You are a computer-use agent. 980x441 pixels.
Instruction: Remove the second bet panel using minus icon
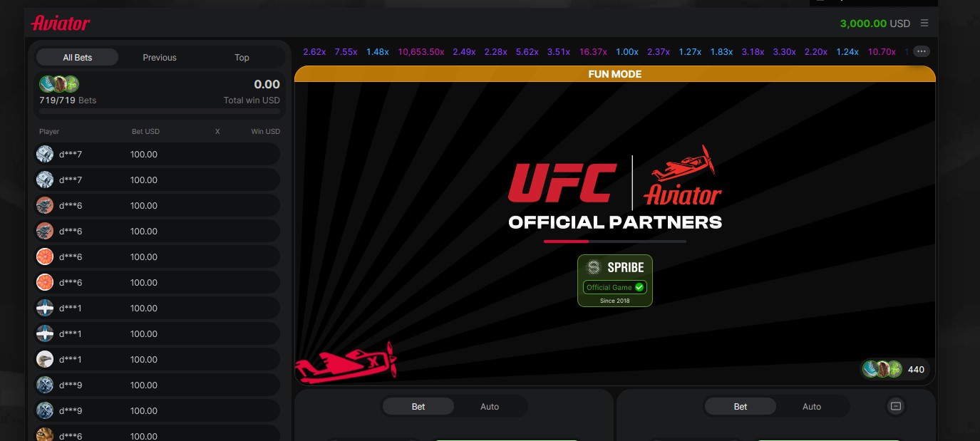point(896,406)
